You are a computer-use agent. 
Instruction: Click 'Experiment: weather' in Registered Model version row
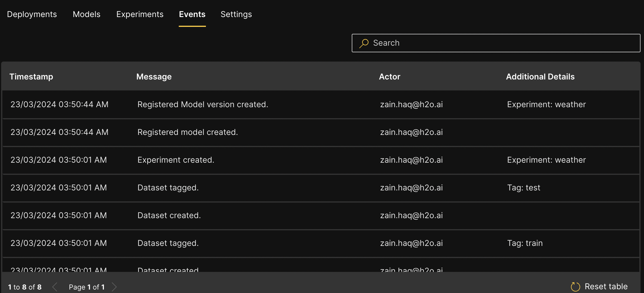click(x=546, y=104)
